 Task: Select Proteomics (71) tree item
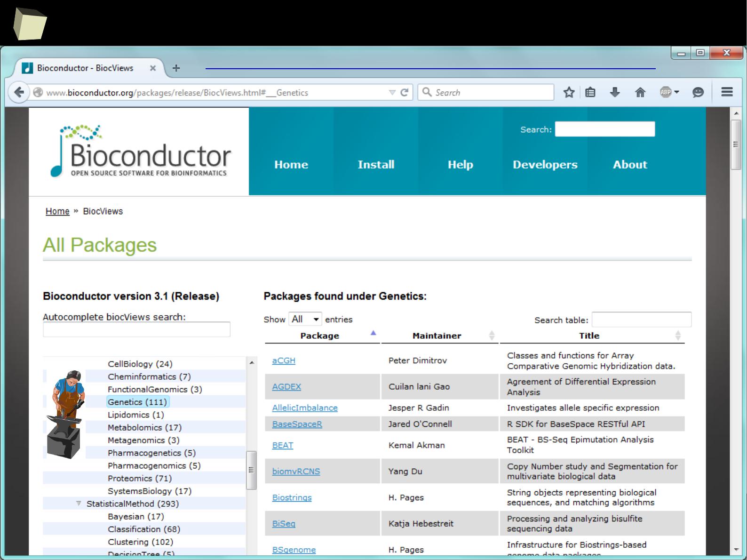click(x=140, y=478)
